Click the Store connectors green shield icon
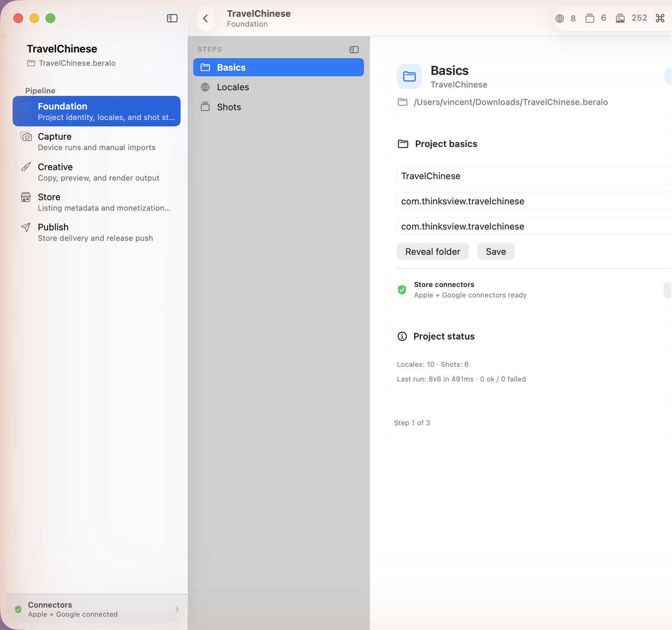Viewport: 672px width, 630px height. (x=402, y=290)
